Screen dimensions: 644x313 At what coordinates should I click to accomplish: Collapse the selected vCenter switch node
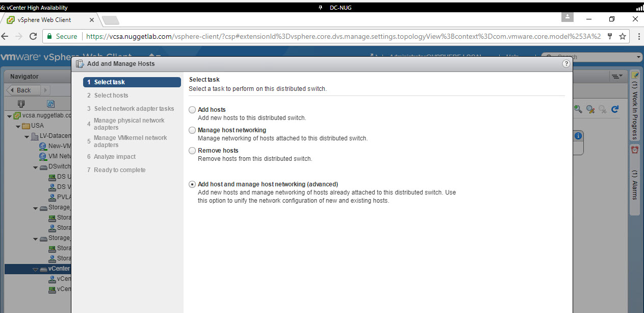coord(36,269)
